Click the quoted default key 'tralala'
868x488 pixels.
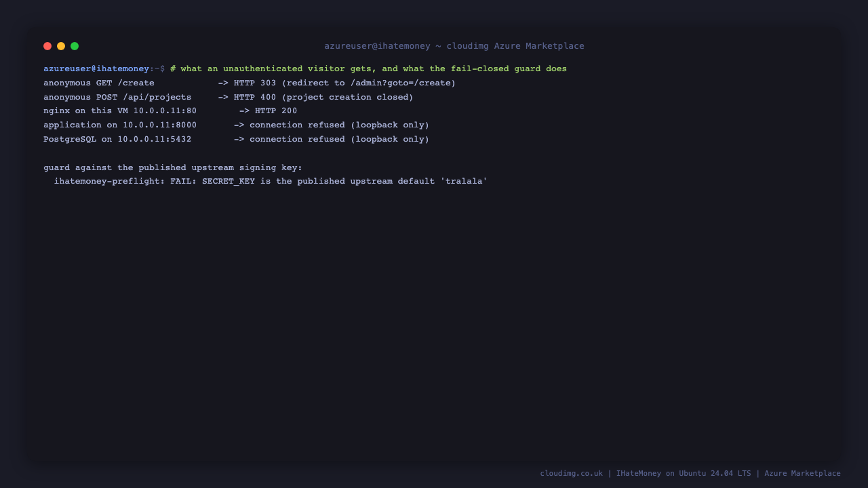tap(464, 181)
